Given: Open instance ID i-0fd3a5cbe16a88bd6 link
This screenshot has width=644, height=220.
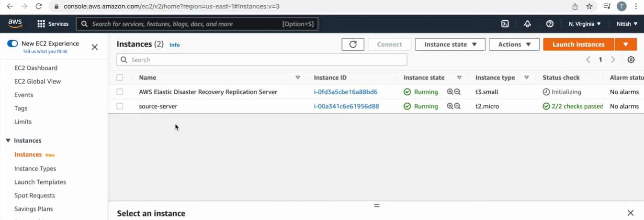Looking at the screenshot, I should (x=346, y=92).
